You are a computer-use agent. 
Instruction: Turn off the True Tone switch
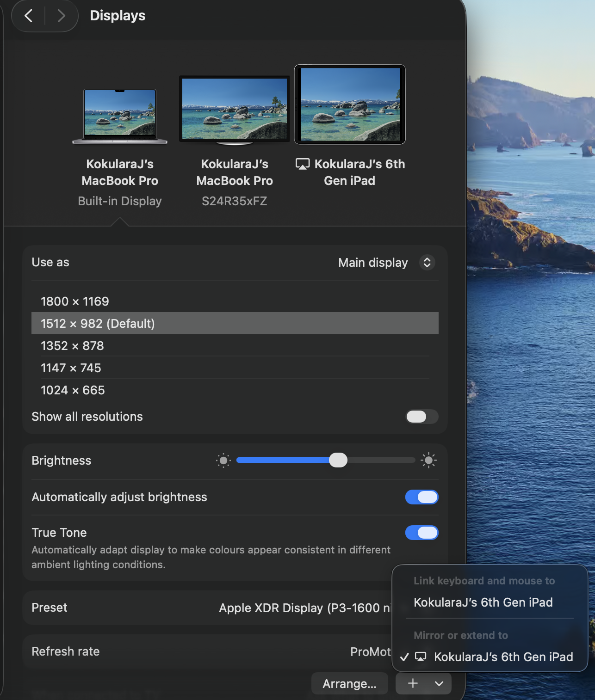point(421,533)
